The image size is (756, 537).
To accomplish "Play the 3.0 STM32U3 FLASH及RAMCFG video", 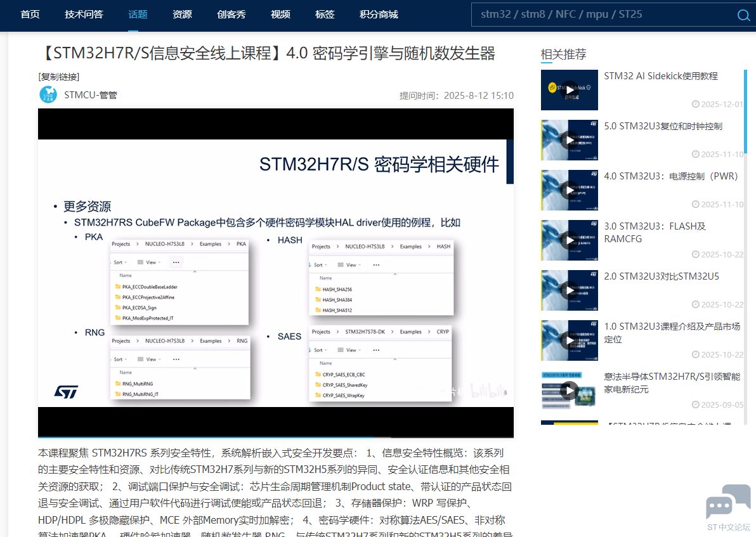I will pos(569,240).
